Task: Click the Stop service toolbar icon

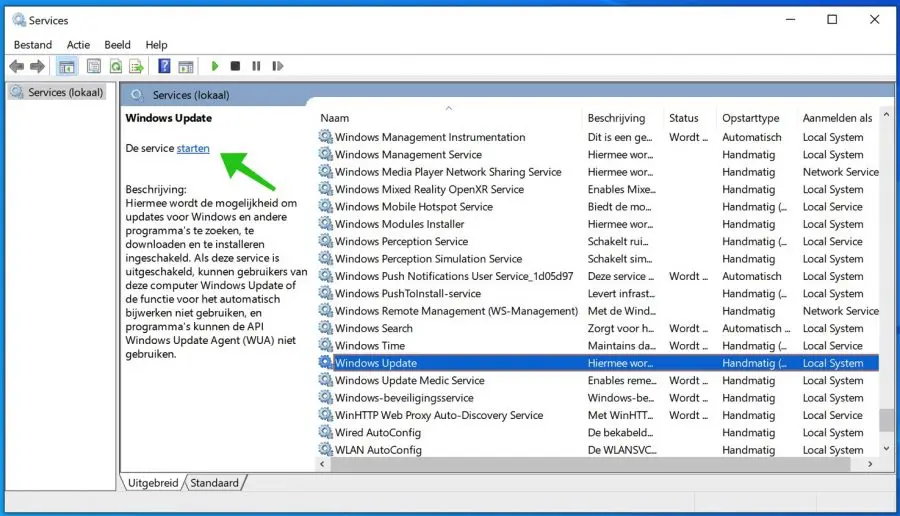Action: click(x=235, y=66)
